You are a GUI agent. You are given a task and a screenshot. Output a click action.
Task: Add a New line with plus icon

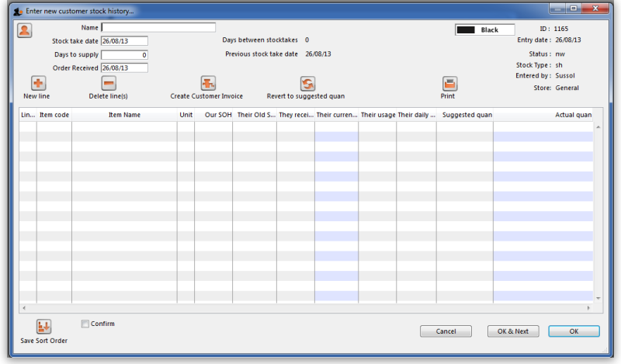click(x=38, y=83)
